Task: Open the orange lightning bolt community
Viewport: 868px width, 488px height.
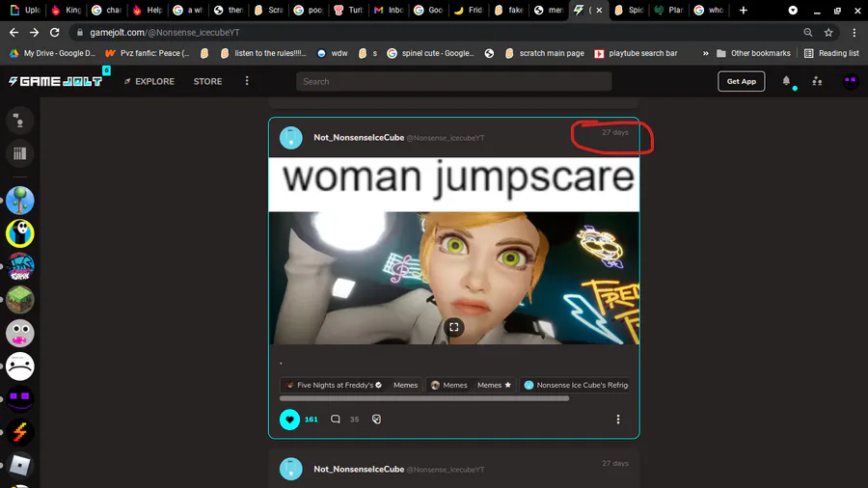Action: point(20,433)
